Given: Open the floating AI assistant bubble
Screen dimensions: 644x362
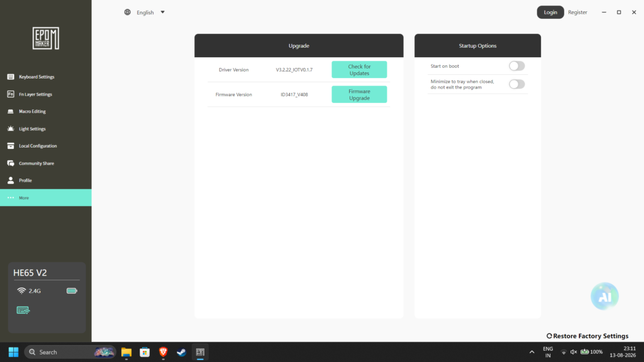Looking at the screenshot, I should tap(604, 296).
